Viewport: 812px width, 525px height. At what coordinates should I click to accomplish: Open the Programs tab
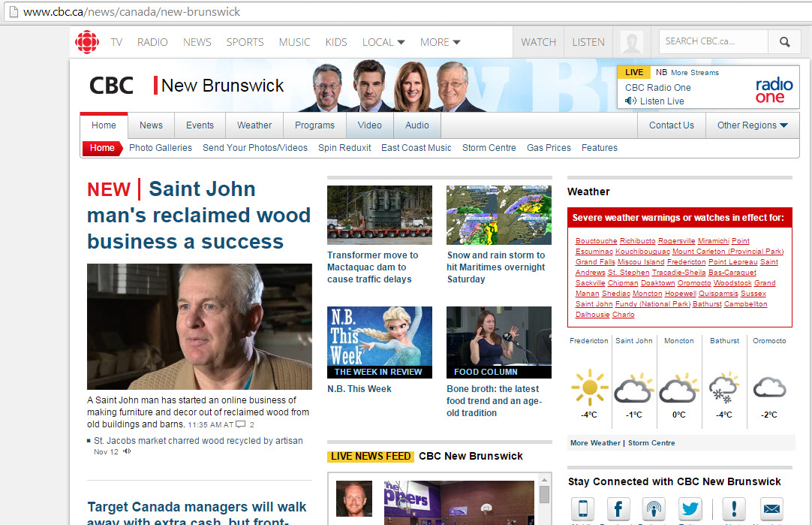click(315, 125)
